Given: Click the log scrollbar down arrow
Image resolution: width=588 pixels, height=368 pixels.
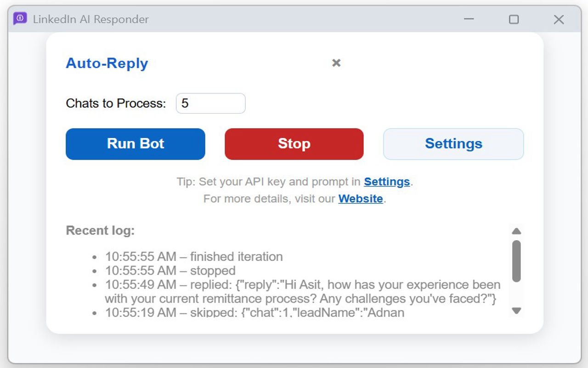Looking at the screenshot, I should [x=516, y=311].
